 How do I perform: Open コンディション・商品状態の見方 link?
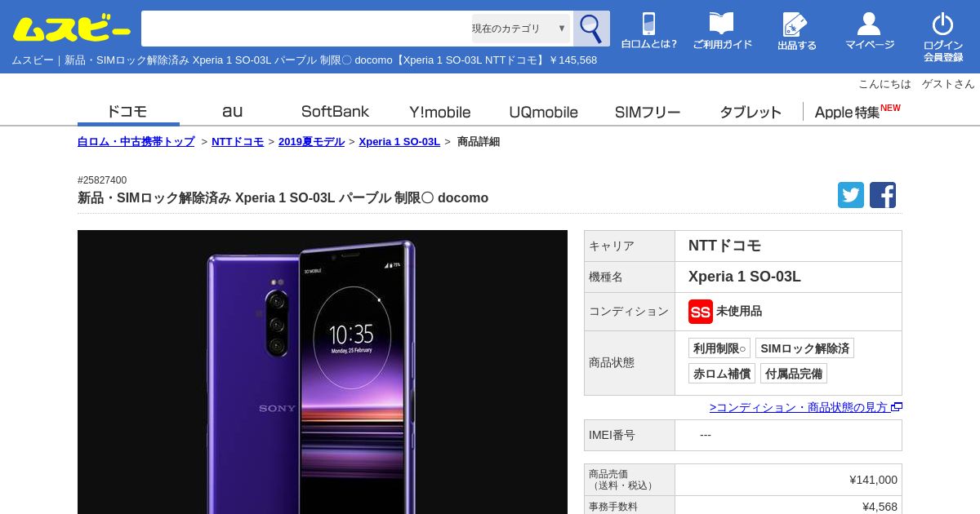[805, 407]
